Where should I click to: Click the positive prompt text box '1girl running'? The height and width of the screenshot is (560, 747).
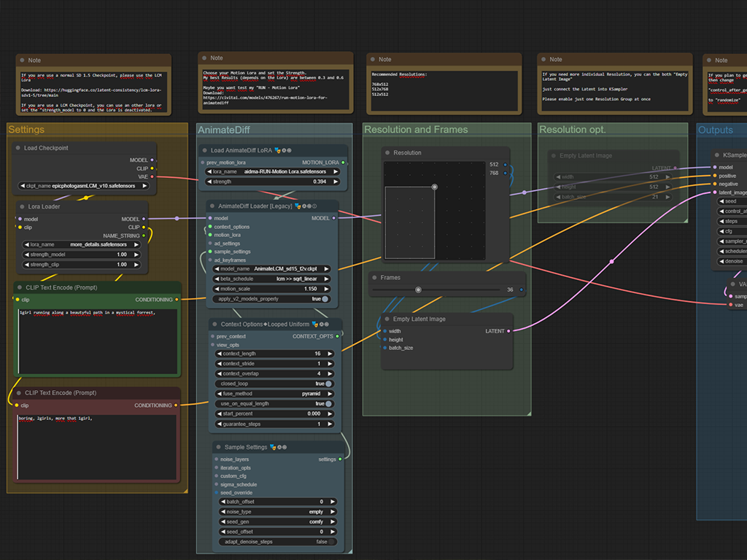click(98, 341)
